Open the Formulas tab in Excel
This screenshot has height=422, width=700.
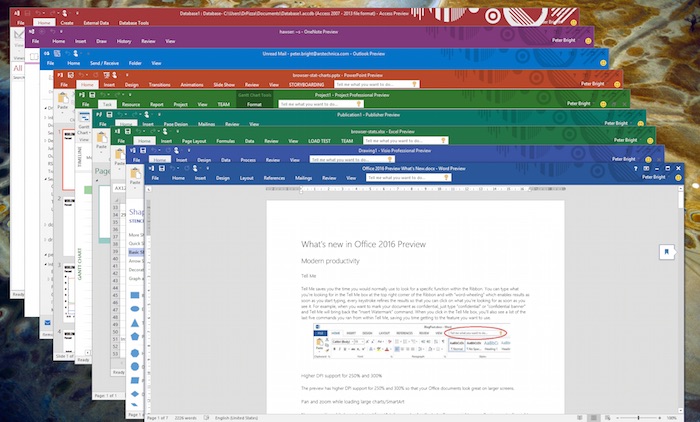pos(227,142)
